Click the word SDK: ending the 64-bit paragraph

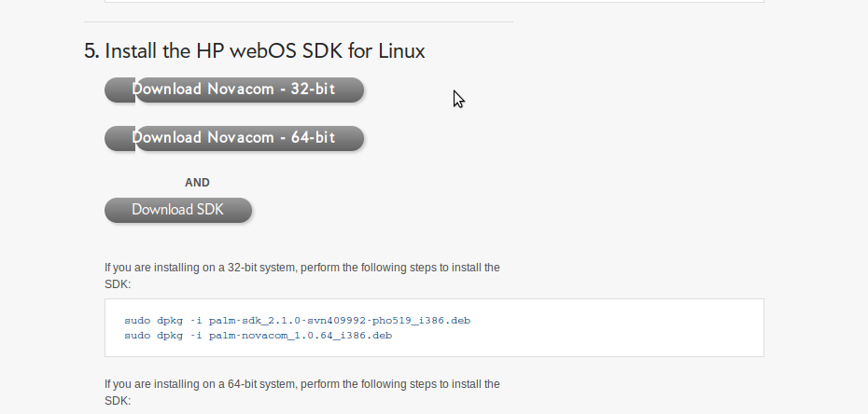(x=118, y=401)
